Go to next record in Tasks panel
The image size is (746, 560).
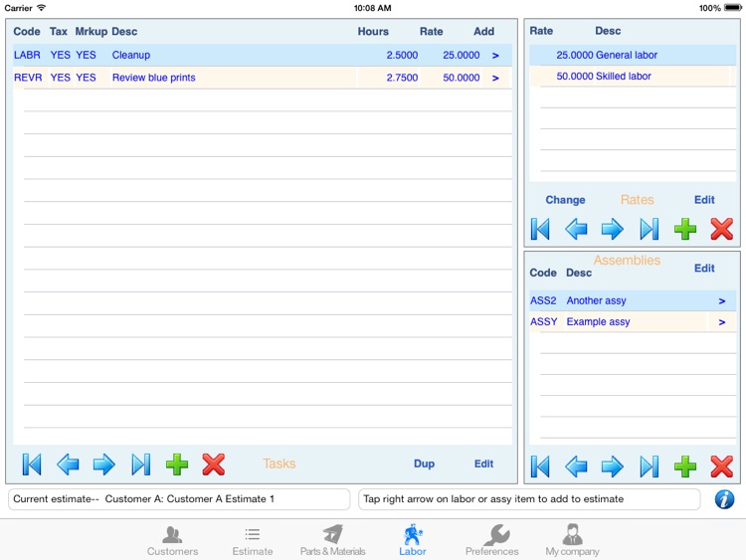(x=103, y=465)
